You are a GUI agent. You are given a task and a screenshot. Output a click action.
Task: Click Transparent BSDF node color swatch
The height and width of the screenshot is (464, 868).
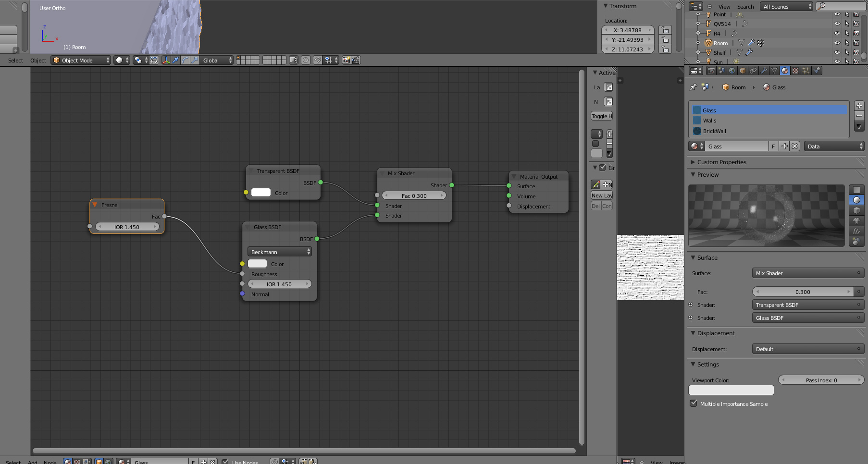(261, 192)
